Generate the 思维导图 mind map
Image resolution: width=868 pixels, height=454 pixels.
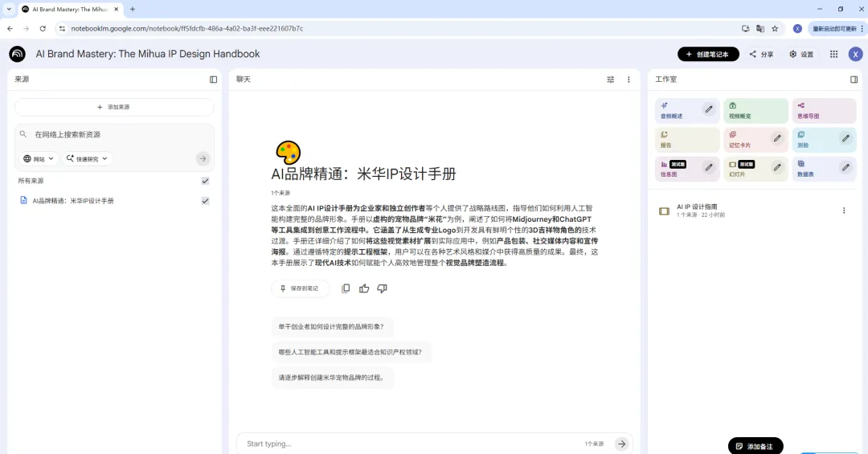tap(824, 110)
